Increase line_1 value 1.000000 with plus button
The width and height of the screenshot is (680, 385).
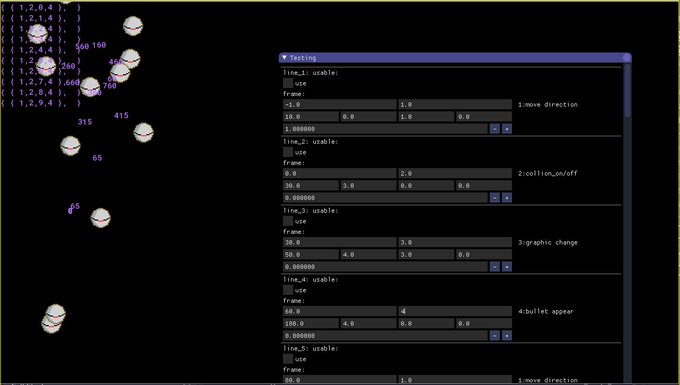(507, 129)
